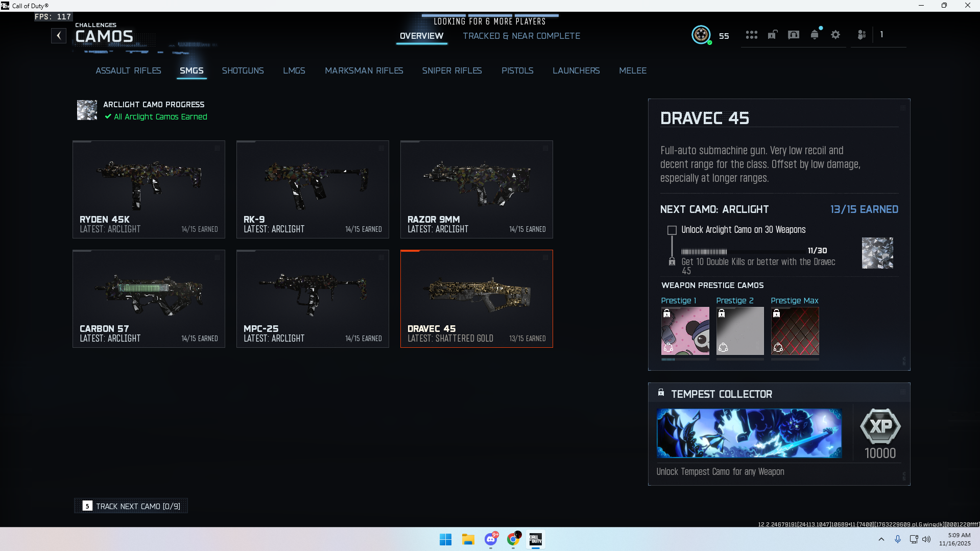Open File Explorer from taskbar

[468, 539]
